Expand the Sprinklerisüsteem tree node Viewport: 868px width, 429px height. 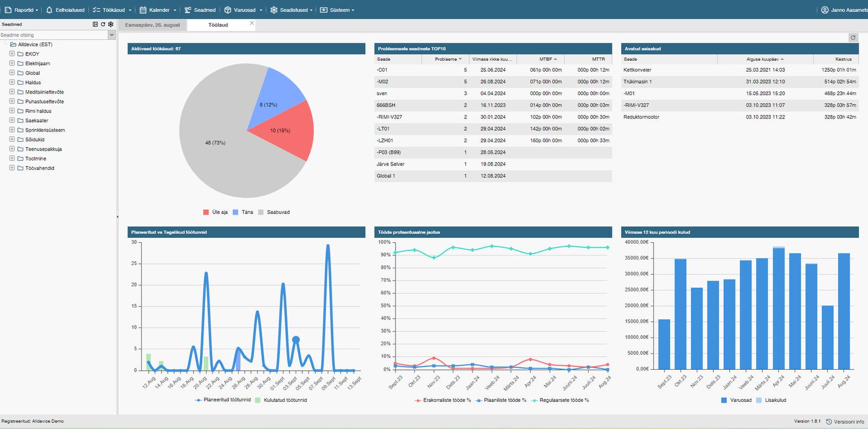(12, 130)
